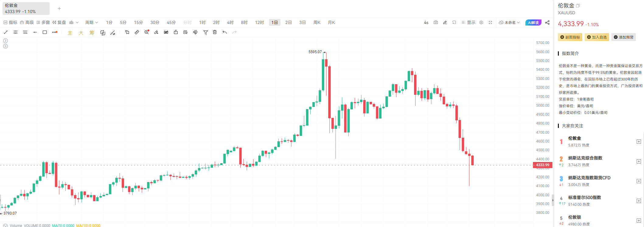Open the candlestick chart style dropdown
This screenshot has width=644, height=227.
click(x=74, y=22)
